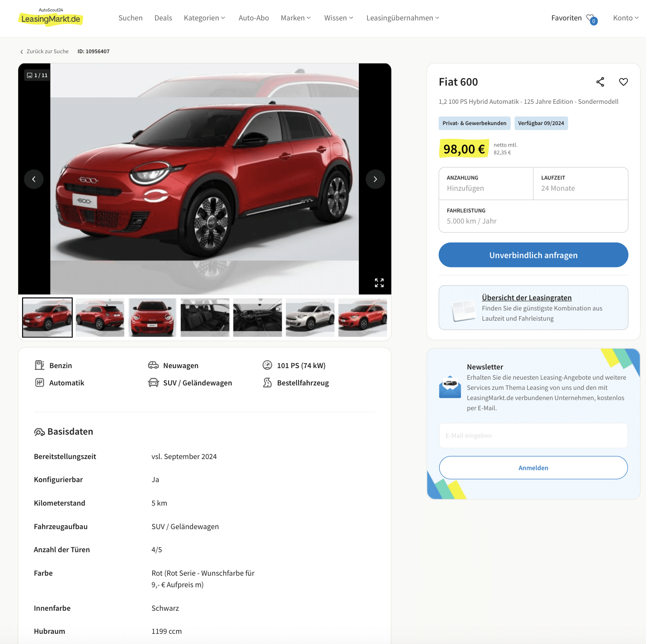Viewport: 646px width, 644px height.
Task: Click the Konfigurierbar Ja value
Action: click(155, 479)
